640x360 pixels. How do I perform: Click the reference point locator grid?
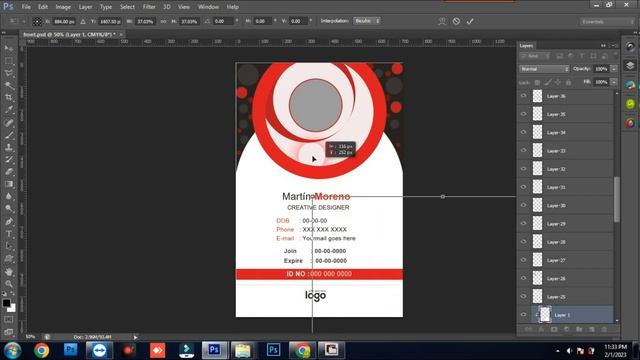[x=37, y=21]
